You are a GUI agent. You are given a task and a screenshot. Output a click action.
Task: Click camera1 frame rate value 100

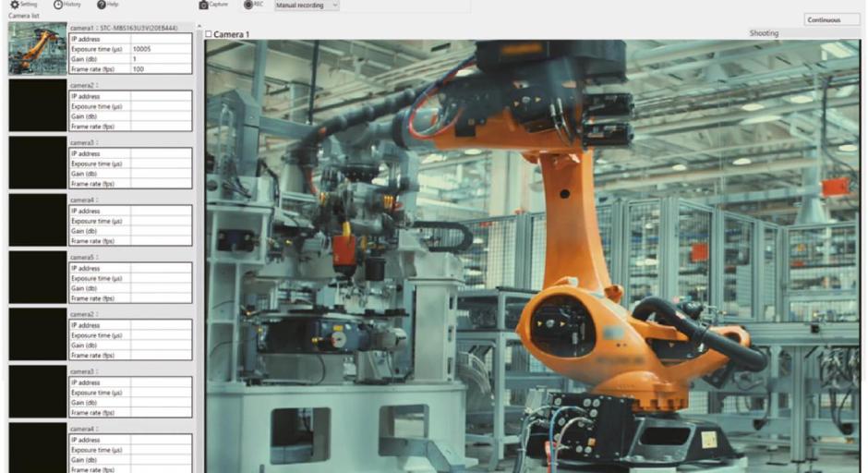tap(161, 68)
